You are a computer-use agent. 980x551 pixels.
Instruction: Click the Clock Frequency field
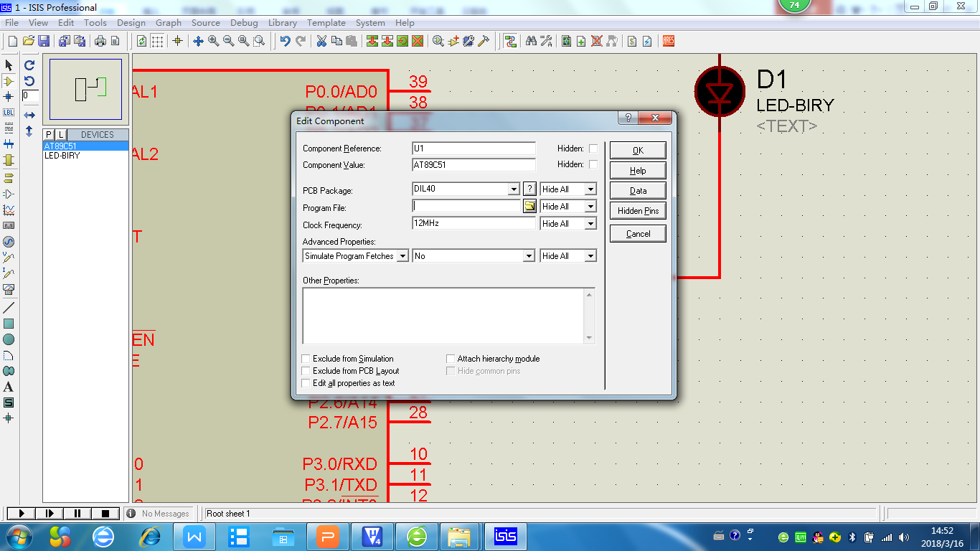tap(473, 223)
